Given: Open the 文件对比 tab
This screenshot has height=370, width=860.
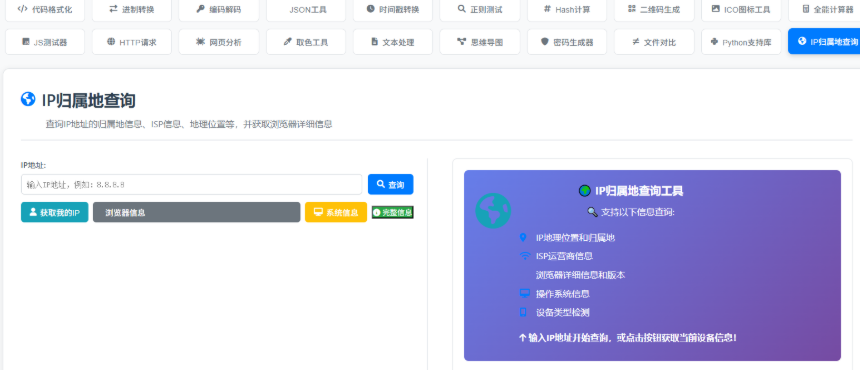Looking at the screenshot, I should point(654,42).
